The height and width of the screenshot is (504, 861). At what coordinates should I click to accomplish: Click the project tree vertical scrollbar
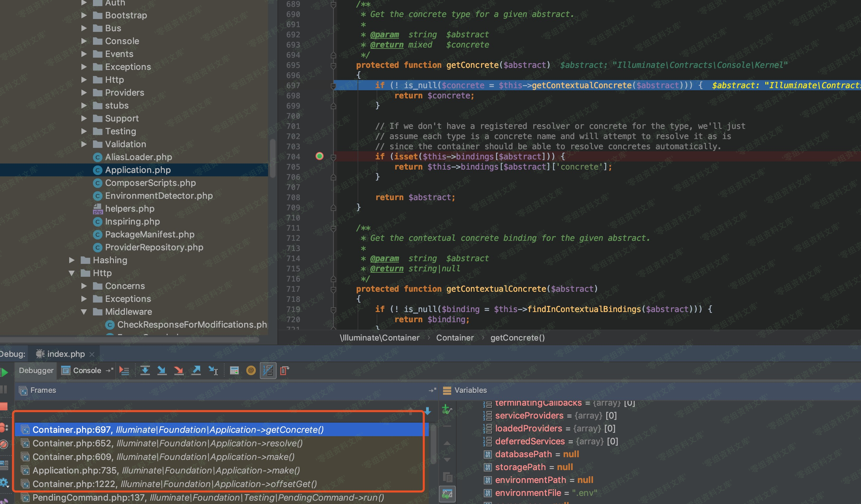(x=272, y=158)
